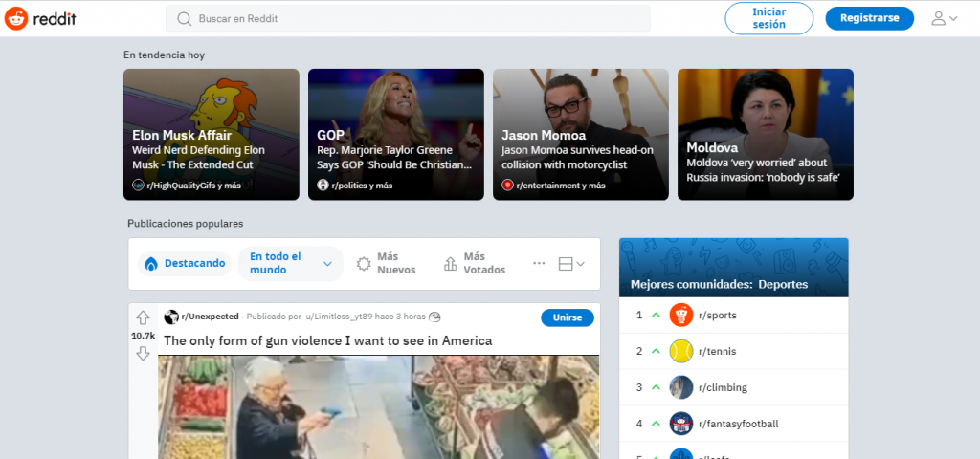Click the Reddit logo icon
Viewport: 980px width, 459px height.
[15, 19]
